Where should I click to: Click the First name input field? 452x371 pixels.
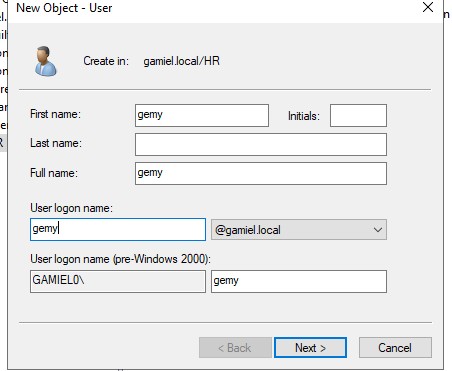202,115
